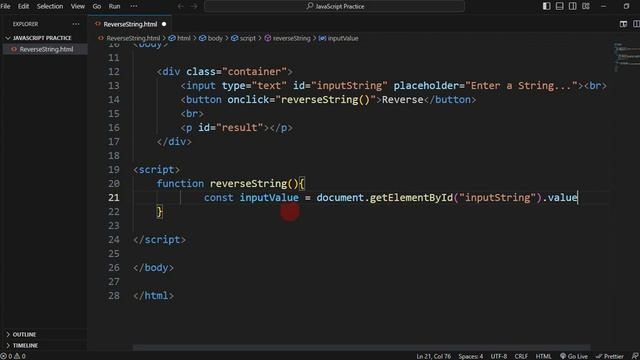The image size is (640, 360).
Task: Open the Explorer views and more actions ellipsis
Action: [76, 24]
